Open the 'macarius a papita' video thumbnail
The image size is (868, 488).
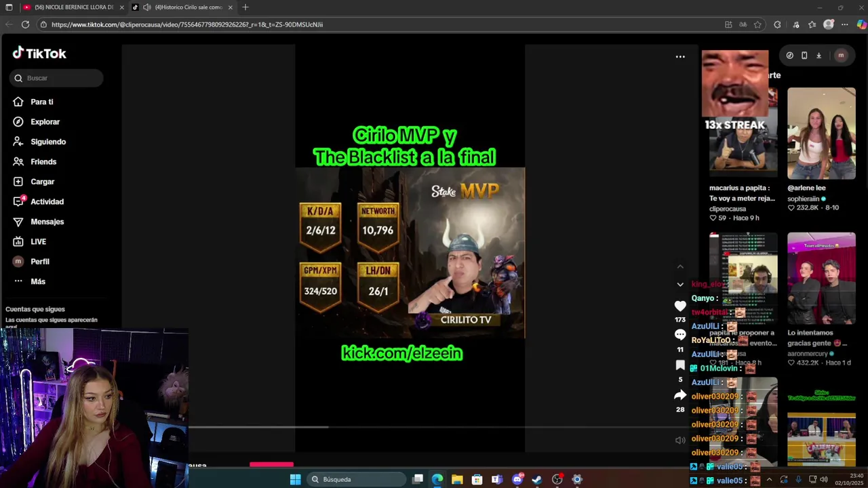coord(743,133)
